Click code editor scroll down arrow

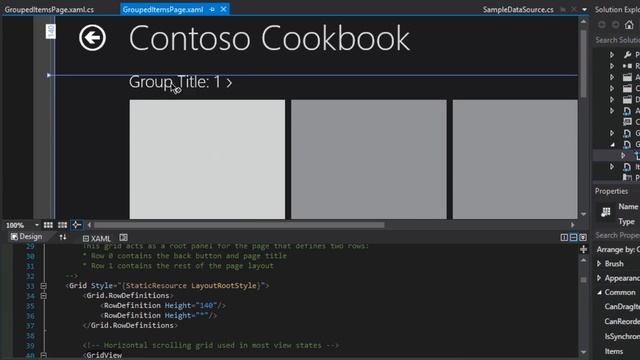[584, 352]
